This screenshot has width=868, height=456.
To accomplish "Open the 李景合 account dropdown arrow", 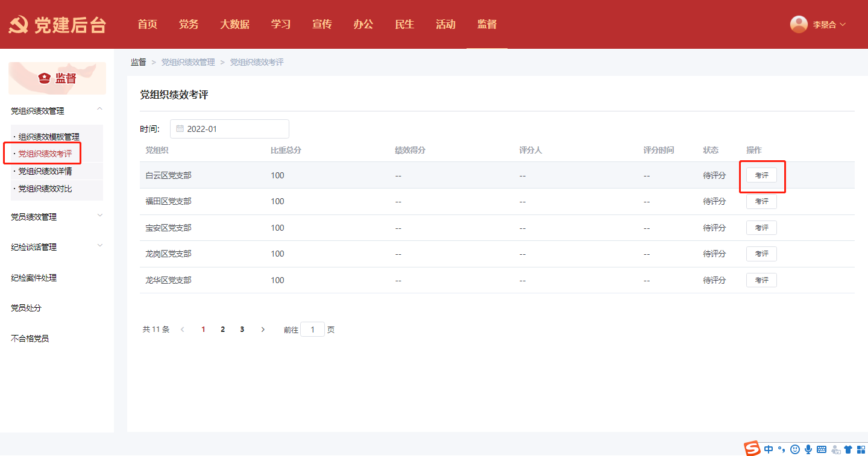I will point(843,25).
